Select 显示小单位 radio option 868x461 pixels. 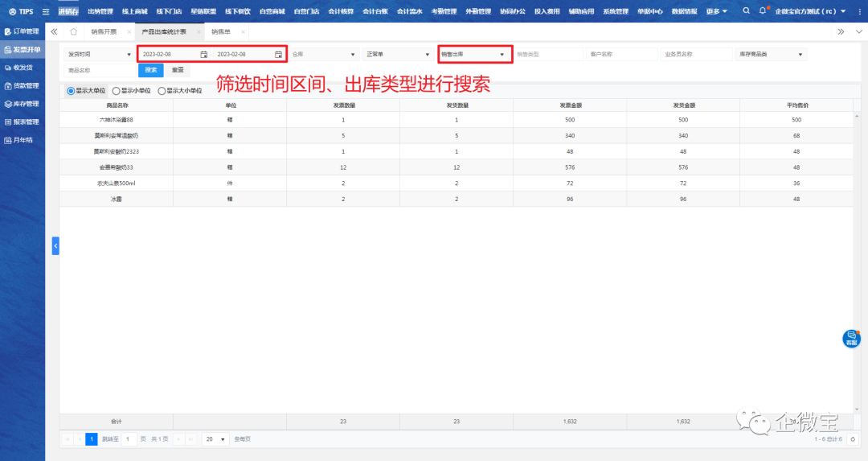point(117,91)
